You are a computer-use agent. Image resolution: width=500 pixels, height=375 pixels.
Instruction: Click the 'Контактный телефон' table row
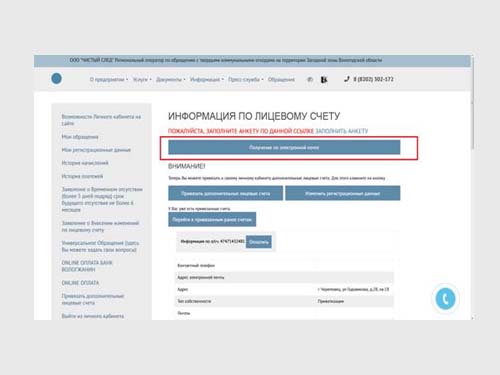(x=284, y=266)
